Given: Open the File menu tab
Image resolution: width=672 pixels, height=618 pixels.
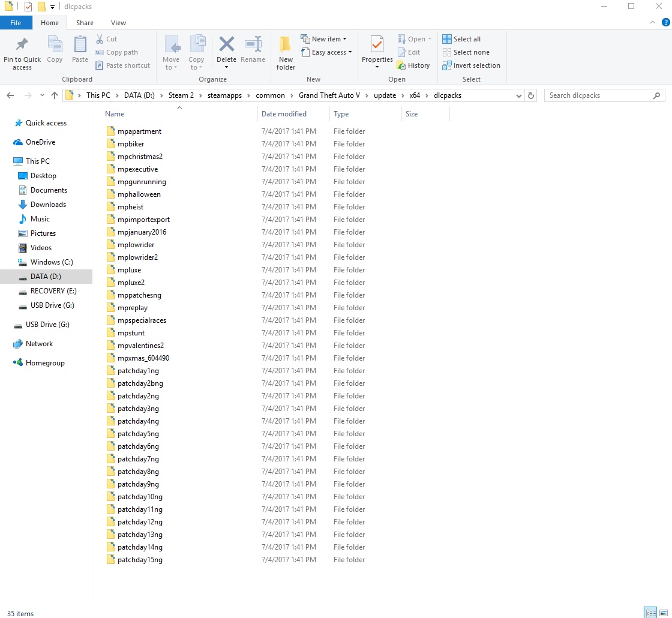Looking at the screenshot, I should [x=16, y=23].
